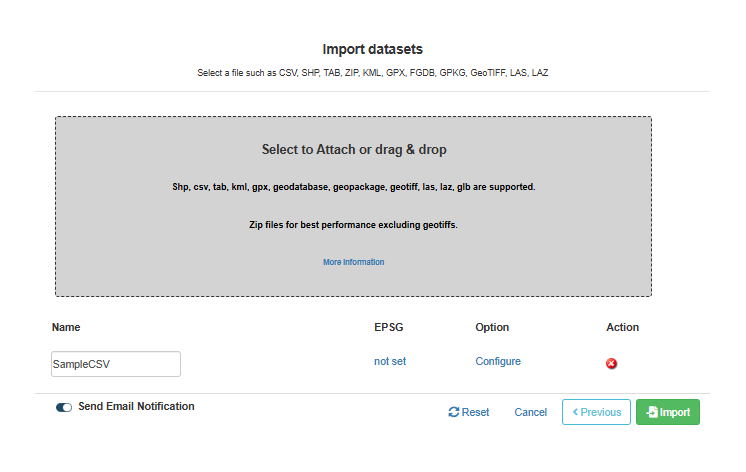Follow the More information link
This screenshot has width=746, height=472.
click(x=353, y=262)
